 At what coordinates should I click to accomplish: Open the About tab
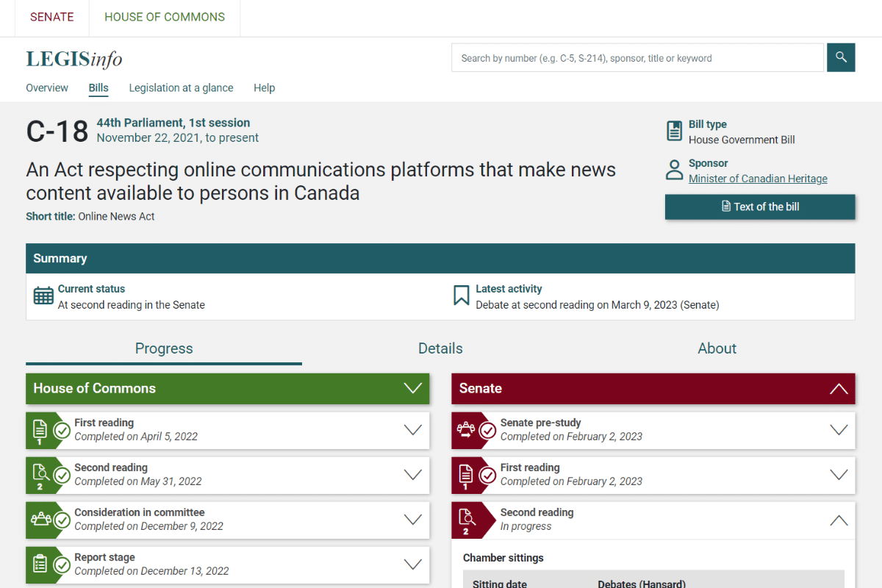point(717,348)
